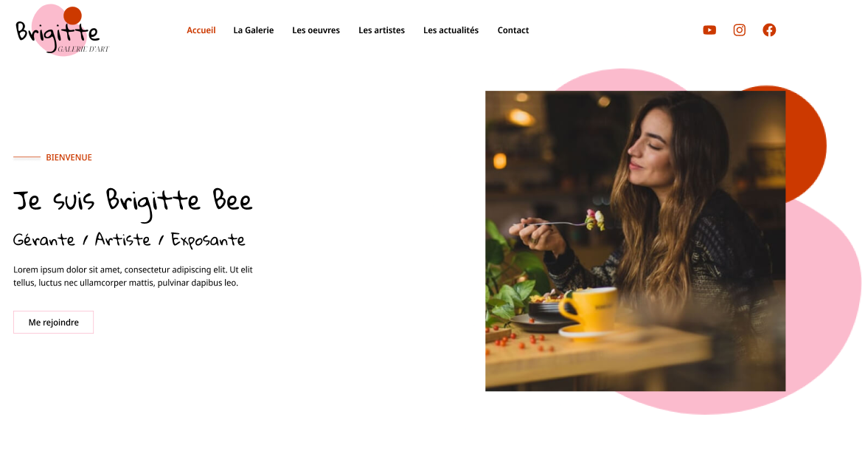Viewport: 868px width, 465px height.
Task: Click the Me rejoindre button
Action: 54,322
